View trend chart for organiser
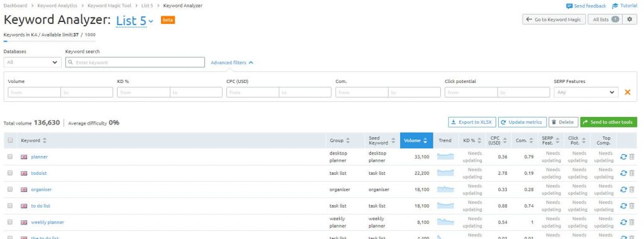Image resolution: width=644 pixels, height=239 pixels. tap(445, 189)
